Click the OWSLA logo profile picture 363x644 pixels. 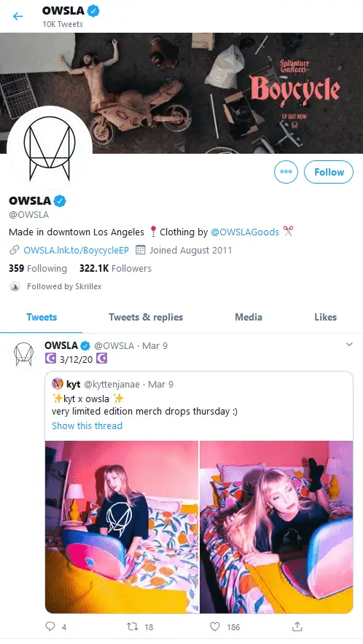pos(50,149)
